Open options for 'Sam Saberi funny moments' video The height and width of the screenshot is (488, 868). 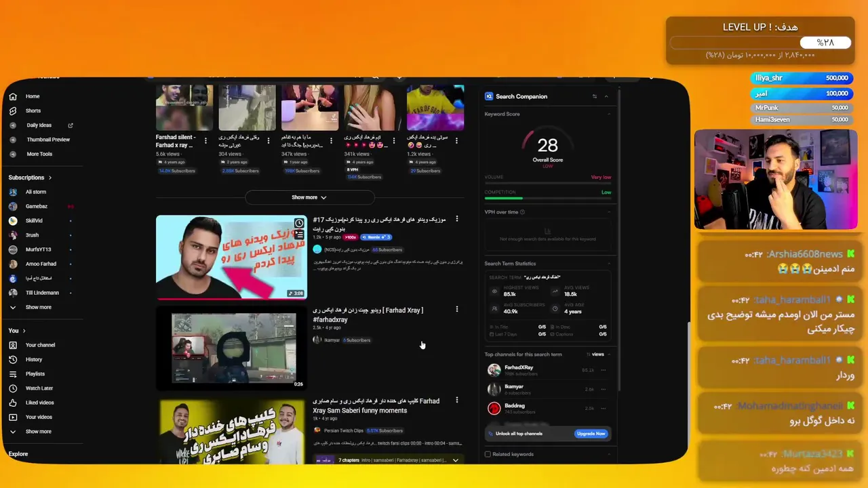(x=456, y=400)
